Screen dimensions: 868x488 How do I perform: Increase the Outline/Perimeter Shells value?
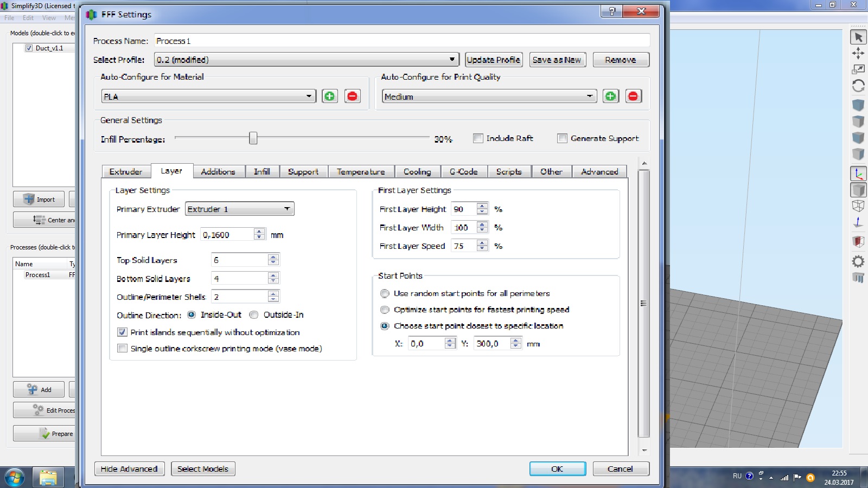click(273, 294)
